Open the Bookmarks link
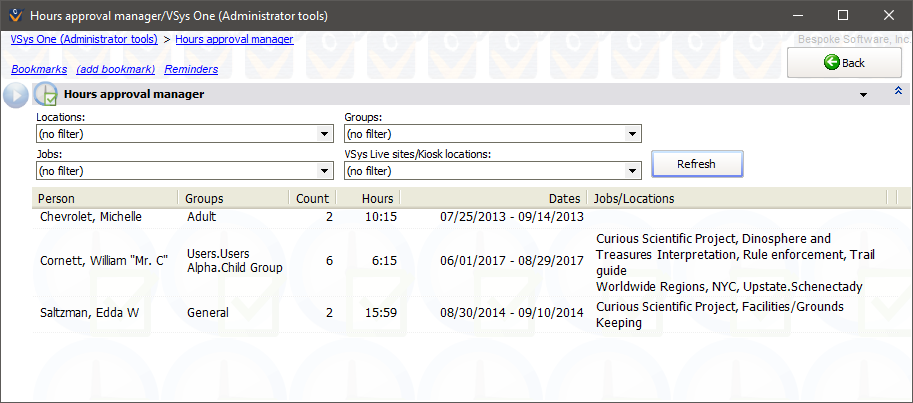Screen dimensions: 913x403 [x=39, y=69]
